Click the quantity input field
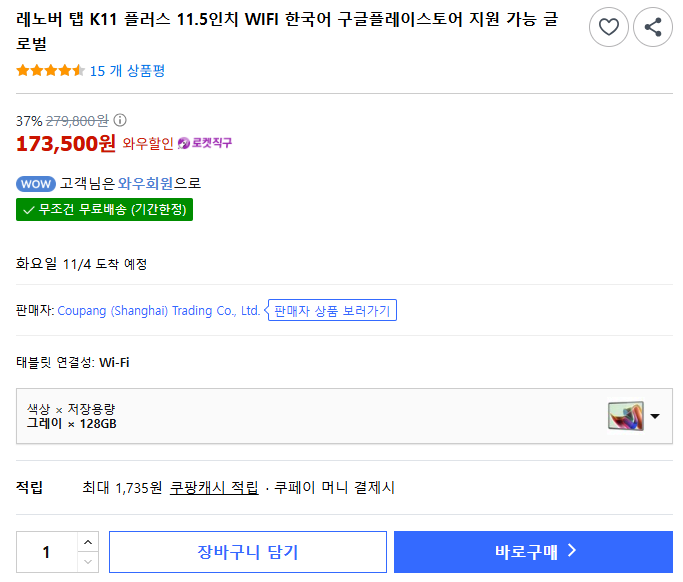The image size is (683, 582). 46,552
